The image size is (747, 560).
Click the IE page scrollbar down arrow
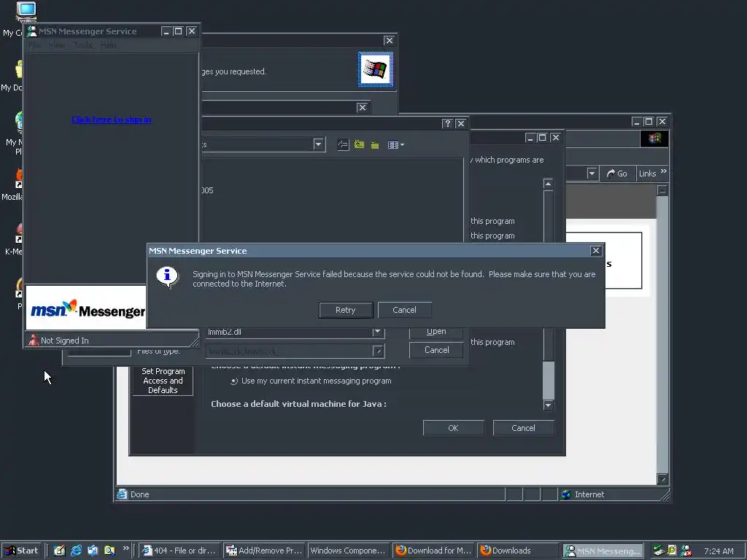[662, 479]
